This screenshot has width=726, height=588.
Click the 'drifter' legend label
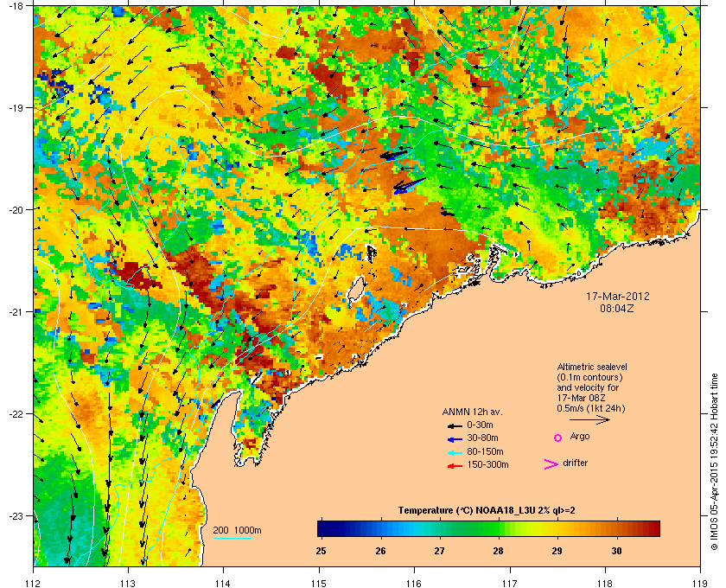point(575,463)
